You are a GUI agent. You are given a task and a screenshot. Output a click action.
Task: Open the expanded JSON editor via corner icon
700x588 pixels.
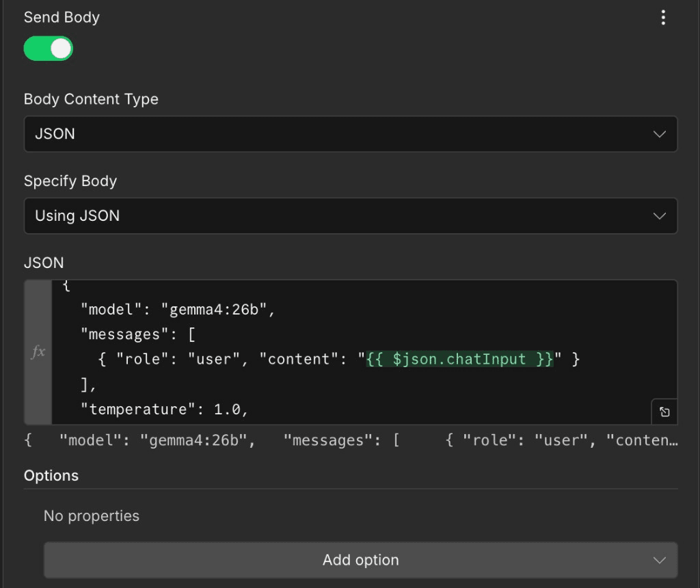pyautogui.click(x=664, y=412)
